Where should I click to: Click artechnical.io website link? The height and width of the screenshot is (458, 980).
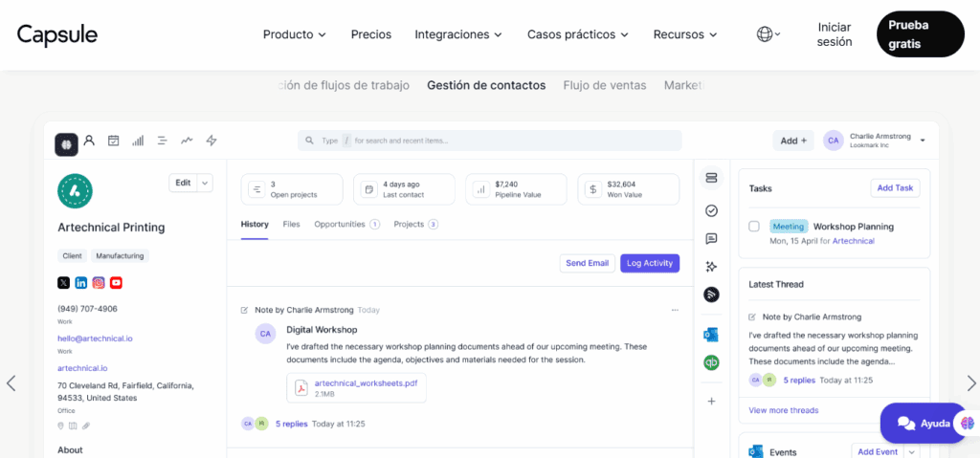(x=82, y=368)
